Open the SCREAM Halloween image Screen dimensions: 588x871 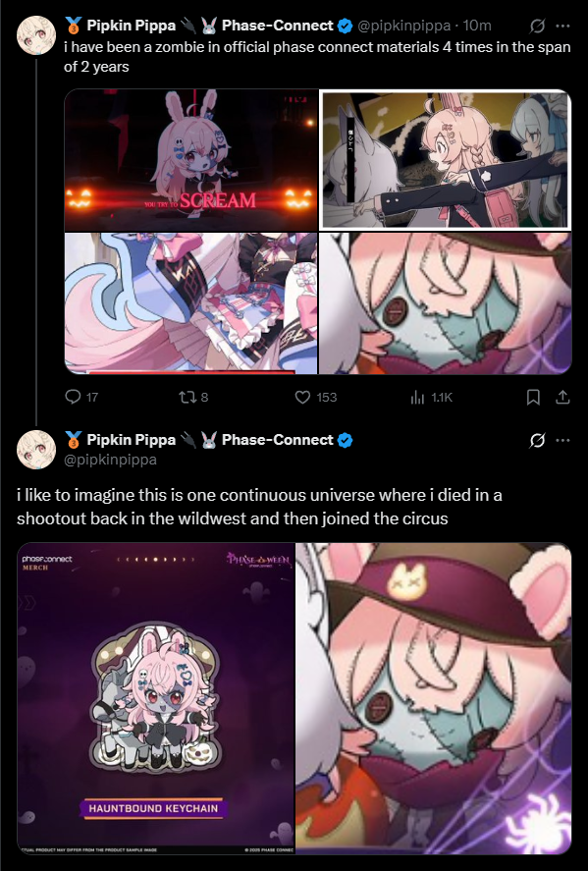click(191, 160)
